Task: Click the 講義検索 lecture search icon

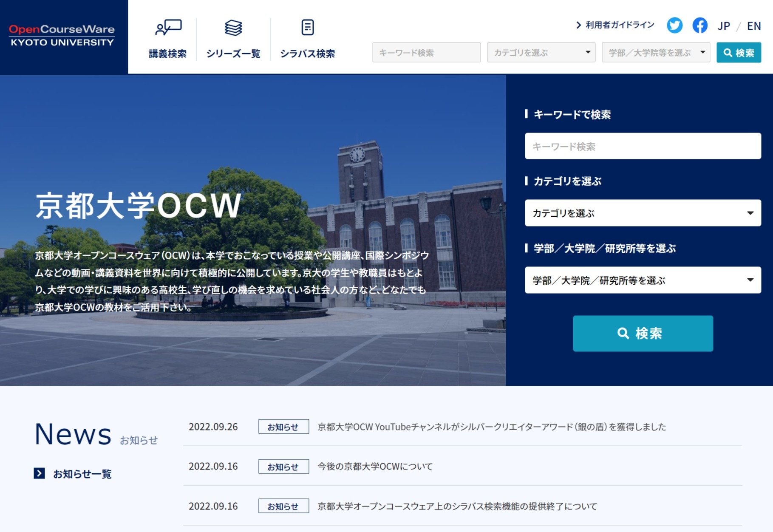Action: (168, 28)
